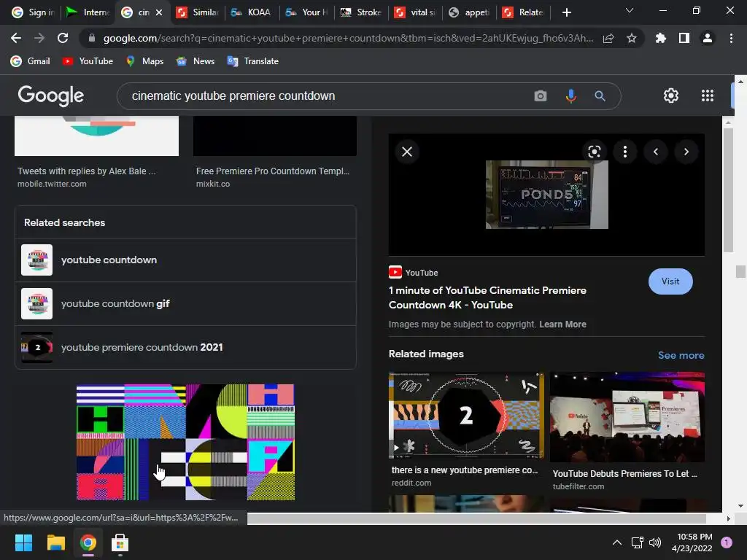Open Maps bookmark

point(145,61)
